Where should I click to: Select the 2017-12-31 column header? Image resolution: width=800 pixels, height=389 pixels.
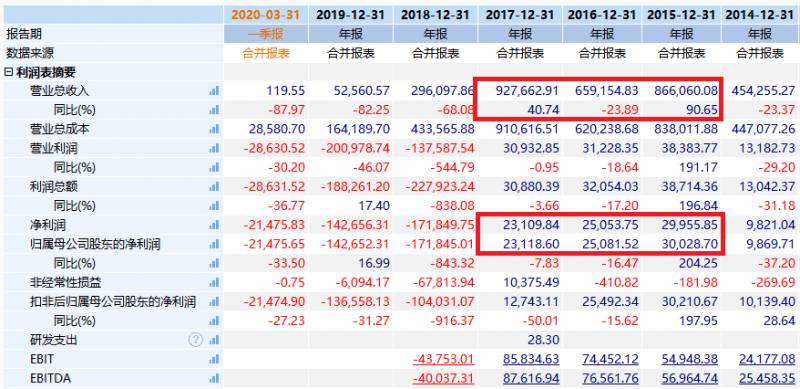(x=519, y=14)
